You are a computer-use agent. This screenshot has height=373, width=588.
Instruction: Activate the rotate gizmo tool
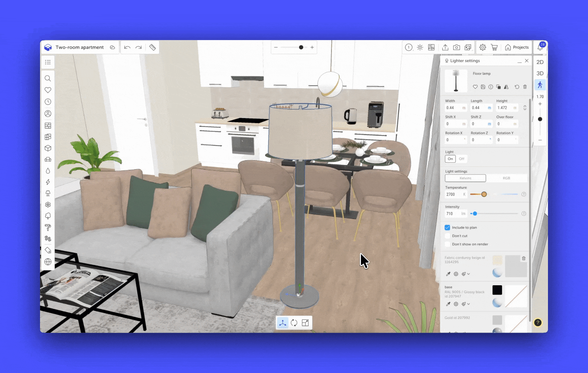[x=294, y=323]
